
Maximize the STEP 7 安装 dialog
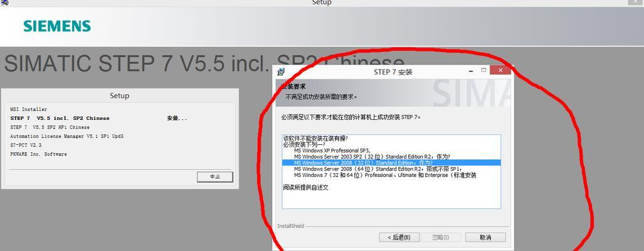click(483, 70)
